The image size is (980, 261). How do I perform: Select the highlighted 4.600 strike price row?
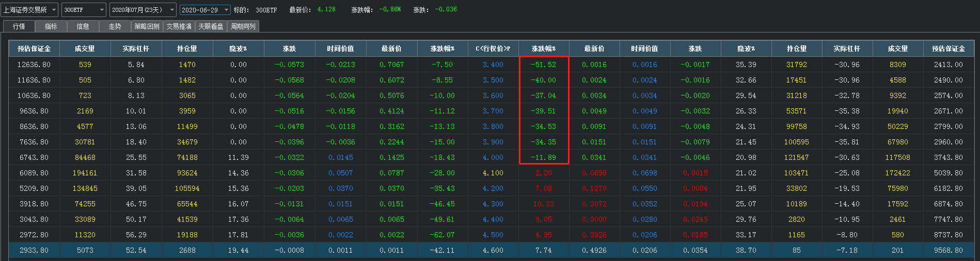pos(493,250)
